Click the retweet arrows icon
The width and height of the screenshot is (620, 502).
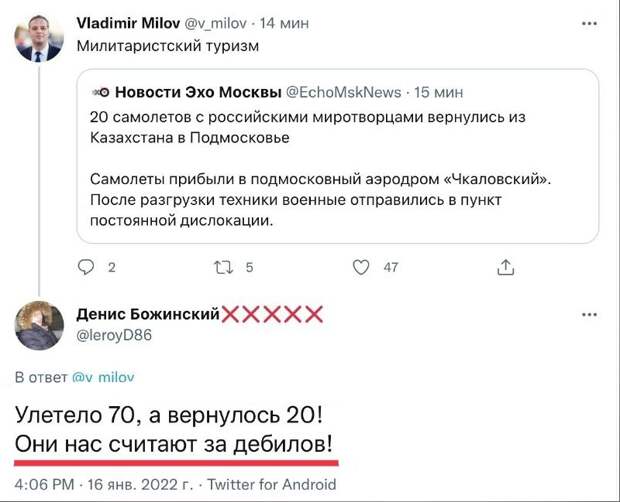pos(224,268)
